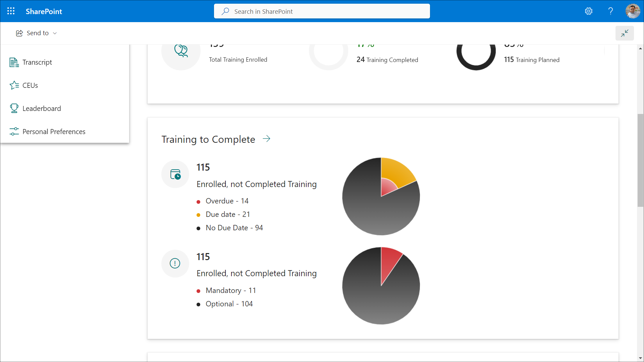Click the Search in SharePoint field
The image size is (644, 362).
(x=322, y=11)
